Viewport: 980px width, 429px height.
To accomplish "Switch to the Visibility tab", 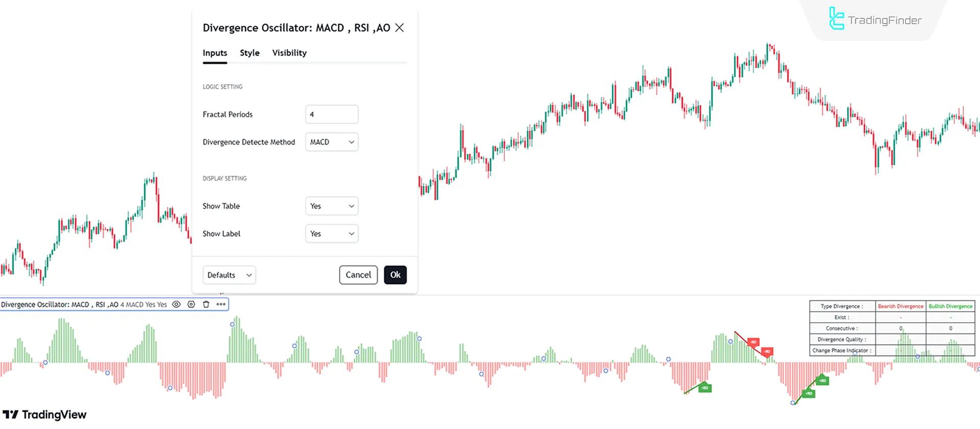I will coord(289,53).
